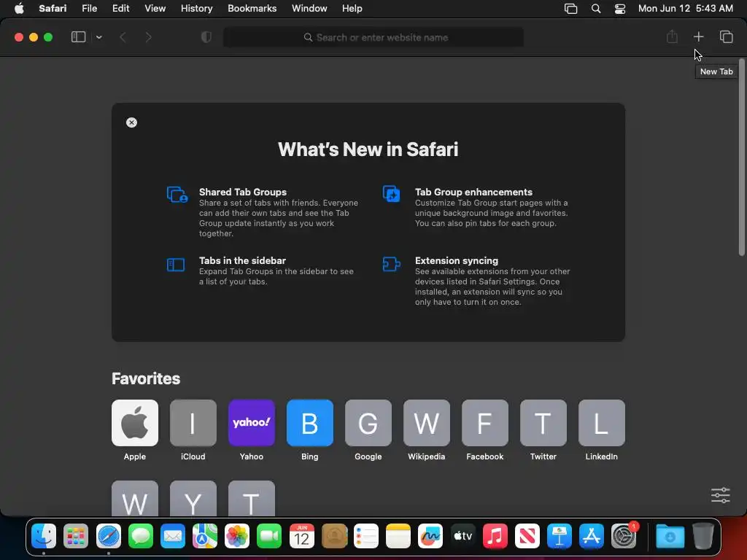Open Apple TV from the Dock
This screenshot has width=747, height=560.
coord(462,536)
